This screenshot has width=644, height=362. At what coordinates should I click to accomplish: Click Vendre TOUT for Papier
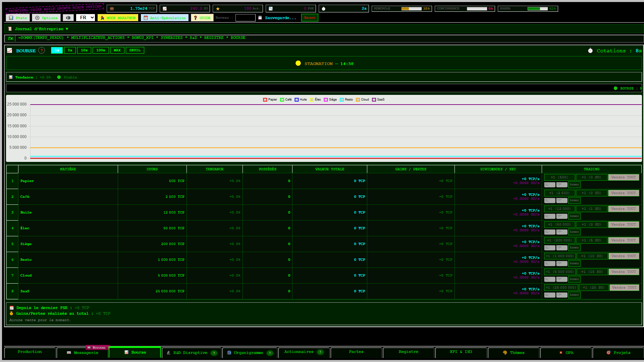(624, 177)
